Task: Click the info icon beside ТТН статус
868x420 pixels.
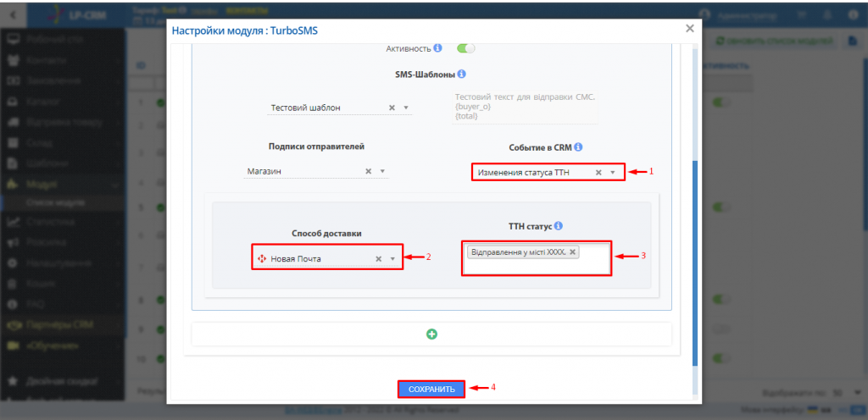Action: tap(559, 226)
